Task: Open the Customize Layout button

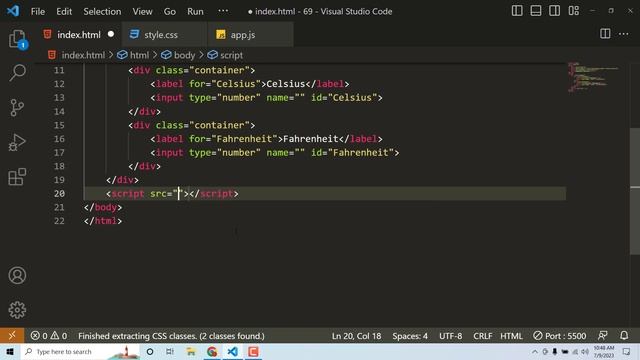Action: [x=573, y=11]
